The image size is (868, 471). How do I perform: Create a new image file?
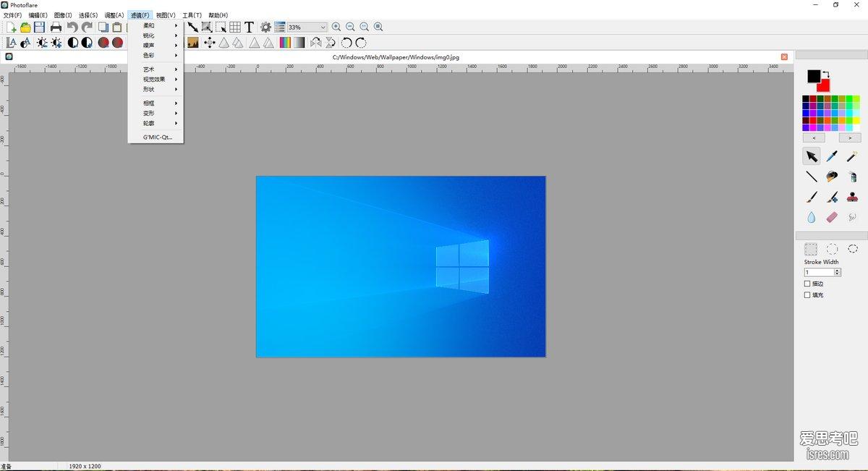(12, 27)
